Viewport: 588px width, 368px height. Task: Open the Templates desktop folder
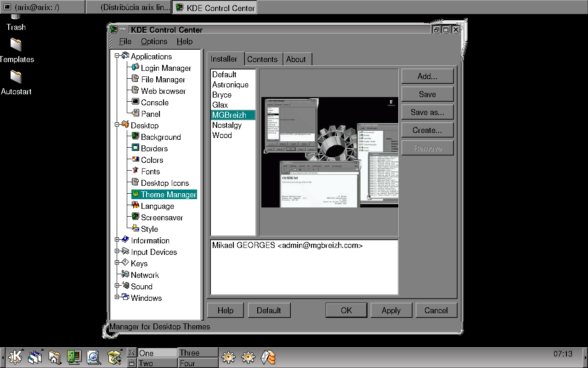click(x=16, y=51)
